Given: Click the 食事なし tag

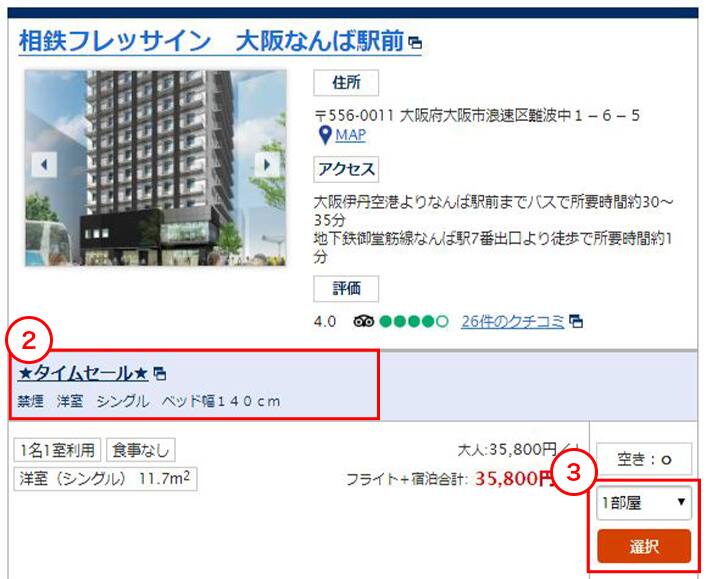Looking at the screenshot, I should tap(140, 450).
